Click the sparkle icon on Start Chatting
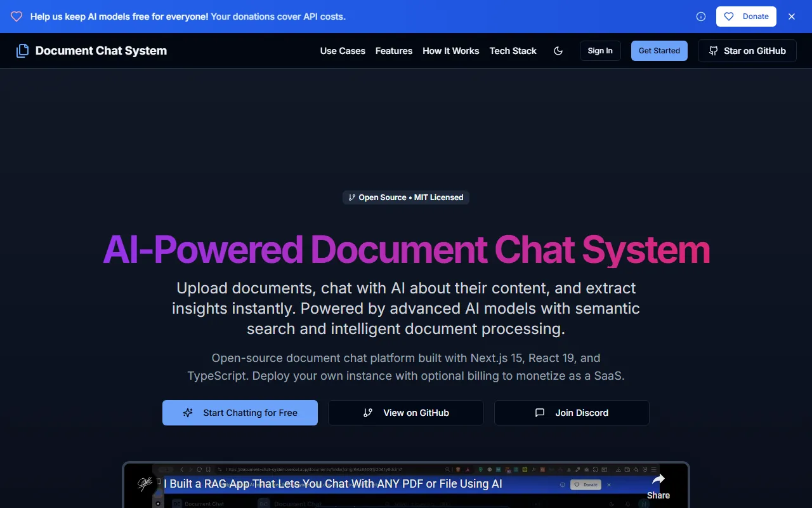 pyautogui.click(x=188, y=413)
